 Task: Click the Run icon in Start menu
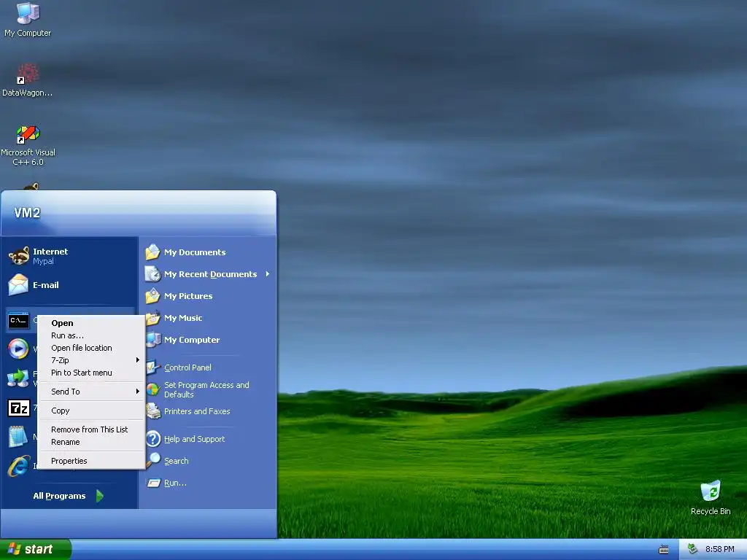(153, 483)
